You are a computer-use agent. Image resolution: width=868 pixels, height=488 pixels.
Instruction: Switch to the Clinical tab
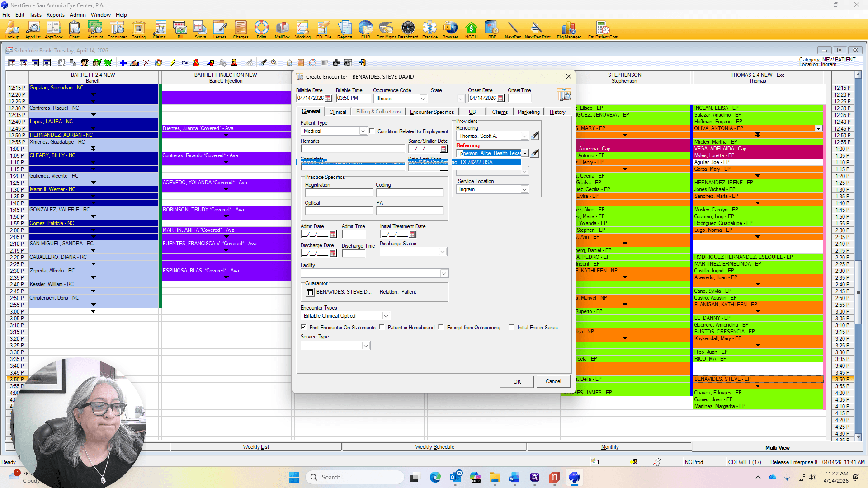(338, 112)
